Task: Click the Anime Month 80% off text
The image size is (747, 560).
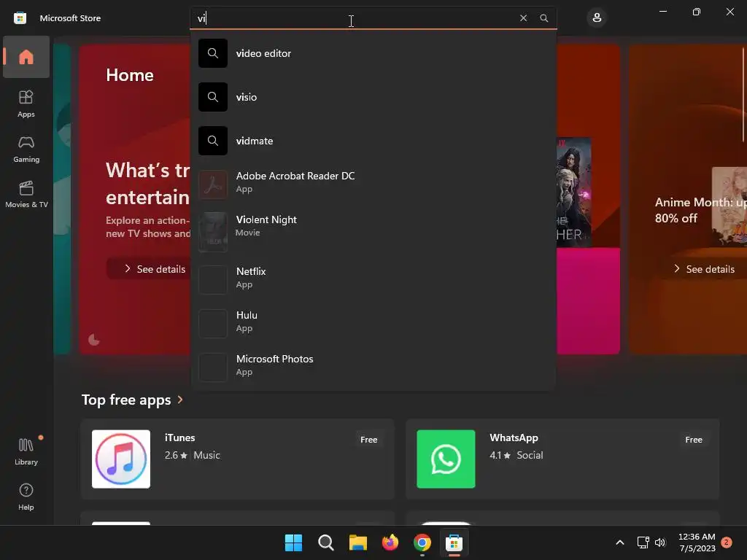Action: [x=700, y=210]
